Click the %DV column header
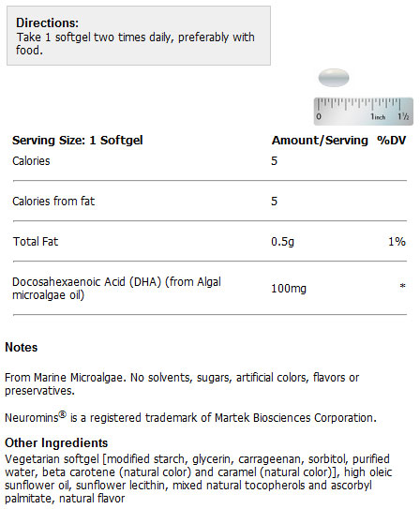This screenshot has width=420, height=509. [x=392, y=141]
